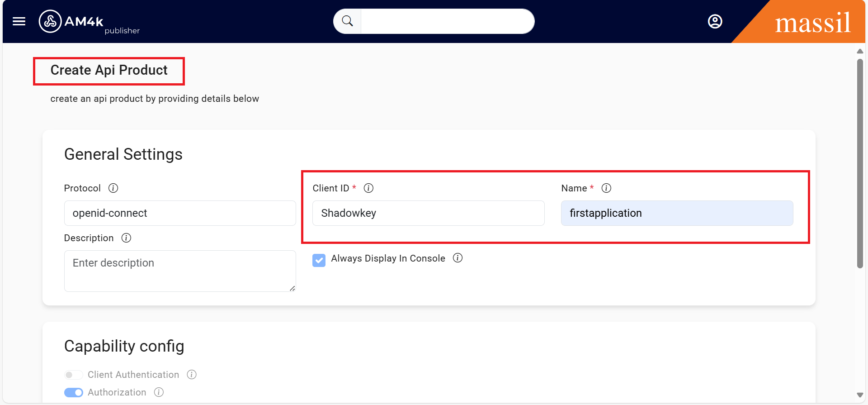
Task: Open the Protocol openid-connect field
Action: point(180,213)
